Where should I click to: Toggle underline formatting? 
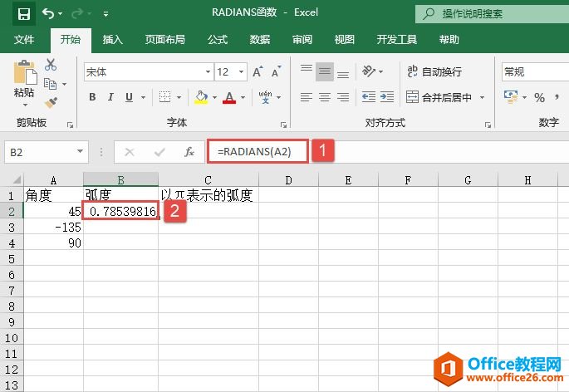tap(129, 97)
